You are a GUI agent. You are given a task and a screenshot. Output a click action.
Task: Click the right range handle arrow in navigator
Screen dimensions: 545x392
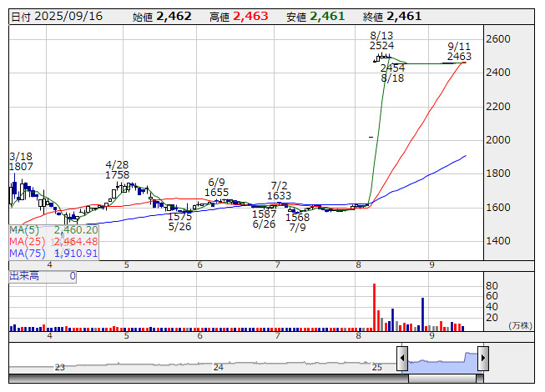click(482, 359)
